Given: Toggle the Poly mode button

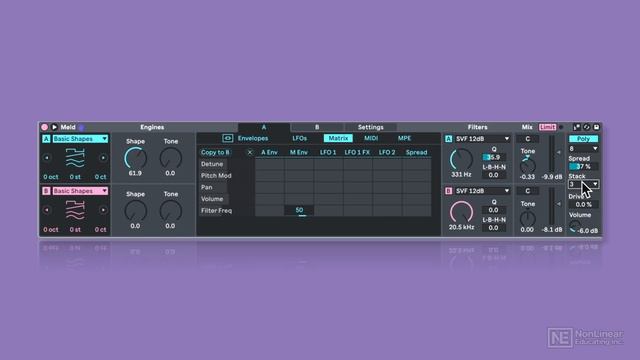Looking at the screenshot, I should point(583,139).
